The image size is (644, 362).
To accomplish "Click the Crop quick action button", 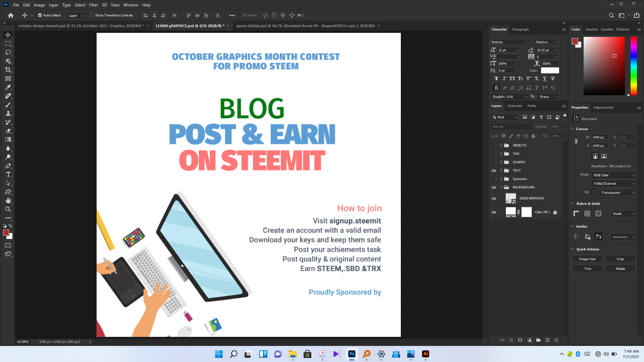I will (x=620, y=259).
